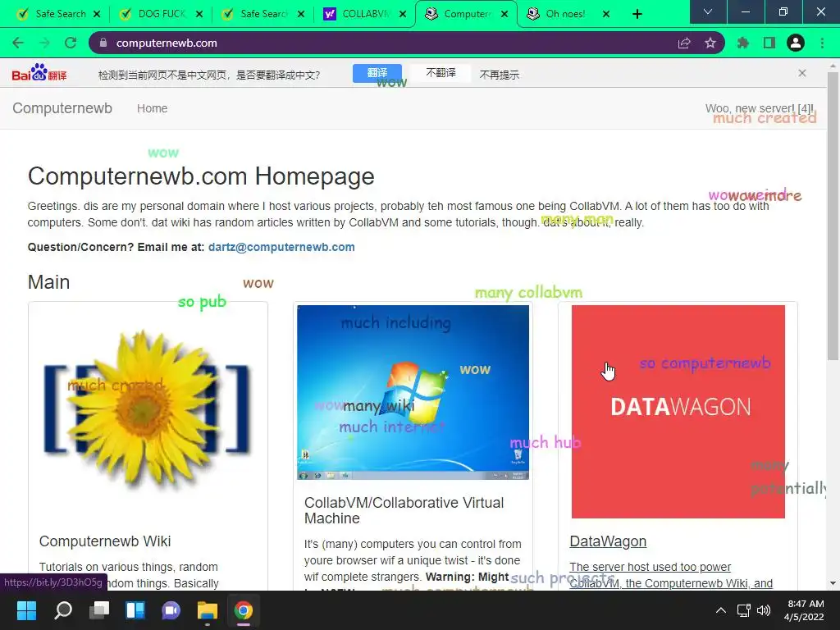Open Chrome's three-dot menu
This screenshot has width=840, height=630.
tap(822, 43)
